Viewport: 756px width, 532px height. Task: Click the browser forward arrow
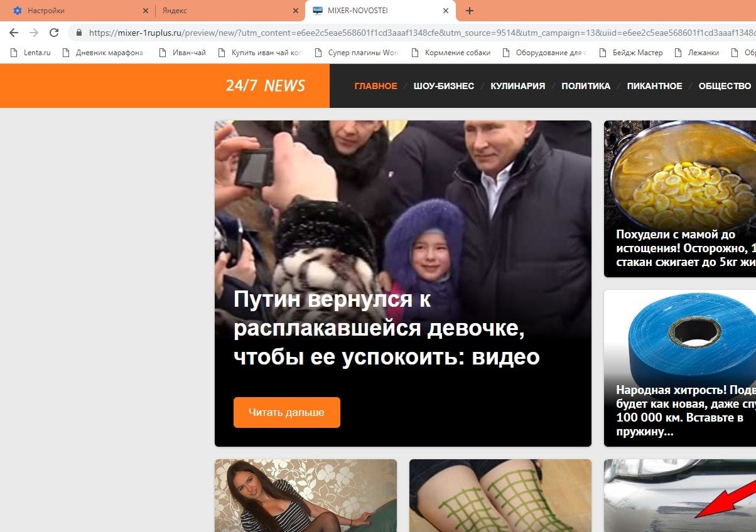[x=34, y=33]
